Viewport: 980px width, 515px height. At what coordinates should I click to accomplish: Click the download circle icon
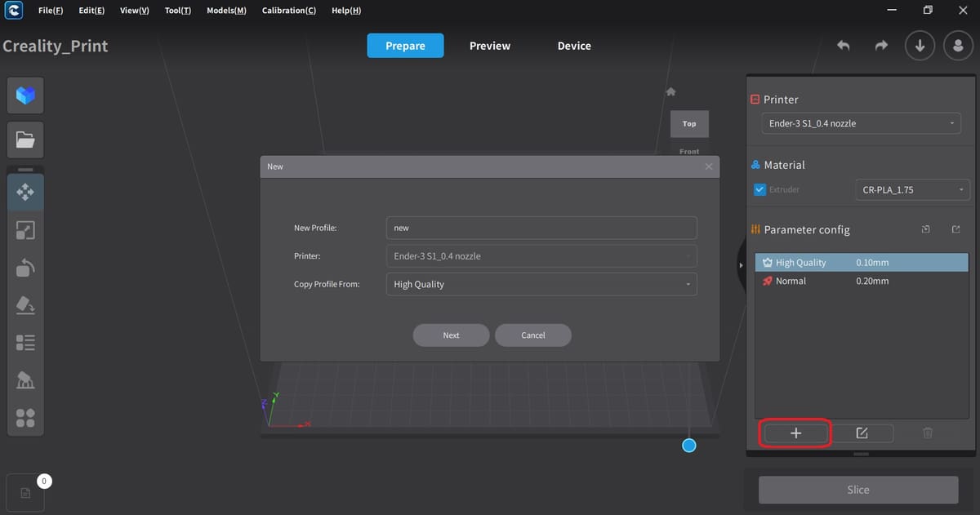tap(920, 46)
